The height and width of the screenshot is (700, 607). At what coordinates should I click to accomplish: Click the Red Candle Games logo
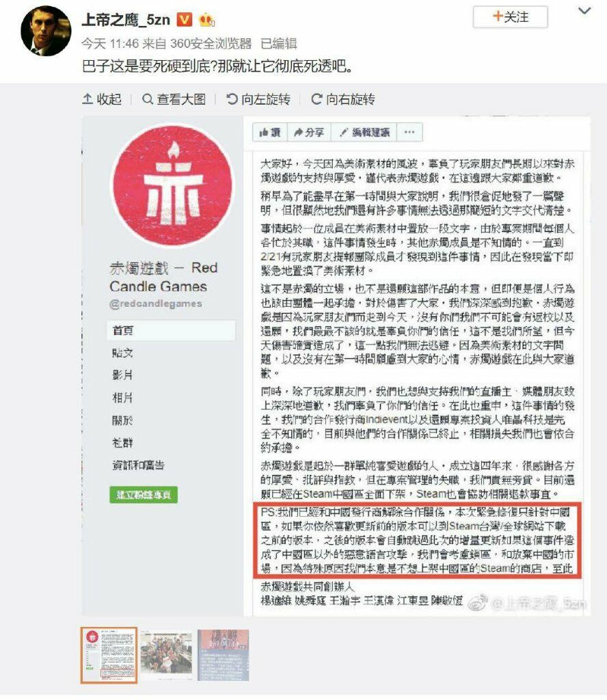(x=173, y=185)
